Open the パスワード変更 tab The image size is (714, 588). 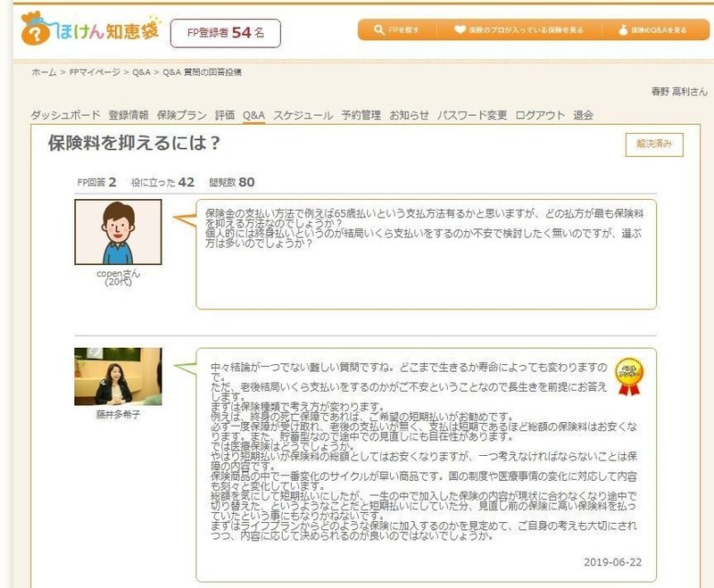pos(472,115)
